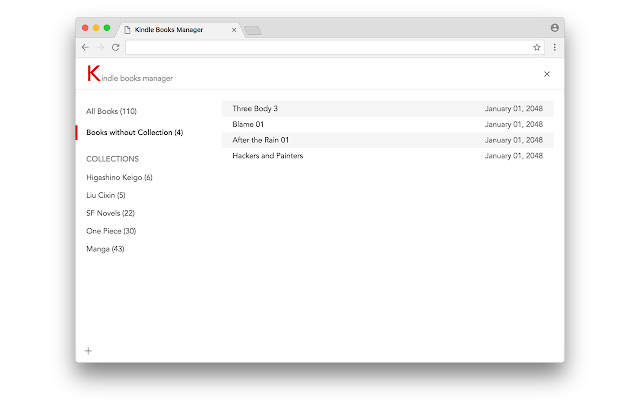
Task: Select the Kindle Books Manager tab
Action: (x=178, y=30)
